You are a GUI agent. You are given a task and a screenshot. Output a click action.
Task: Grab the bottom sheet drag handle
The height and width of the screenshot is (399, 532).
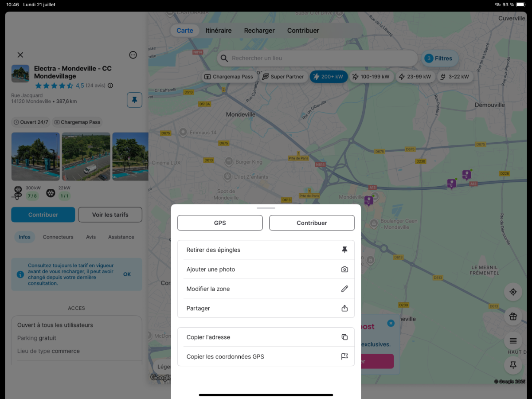coord(266,207)
